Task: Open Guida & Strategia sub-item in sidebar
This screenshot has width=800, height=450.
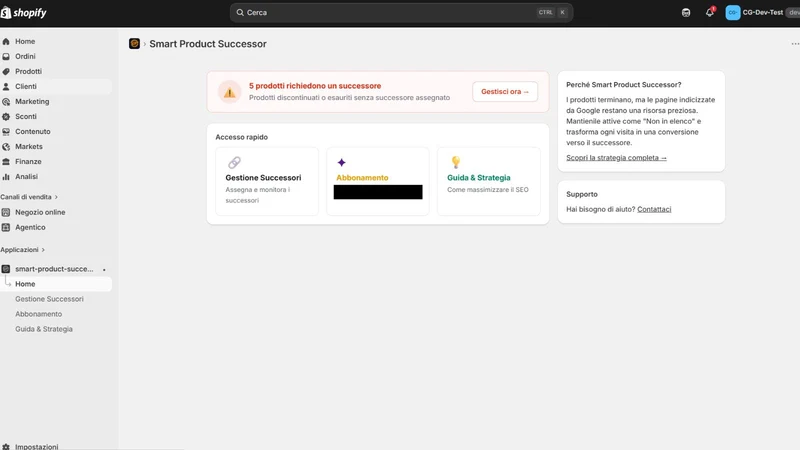Action: (44, 329)
